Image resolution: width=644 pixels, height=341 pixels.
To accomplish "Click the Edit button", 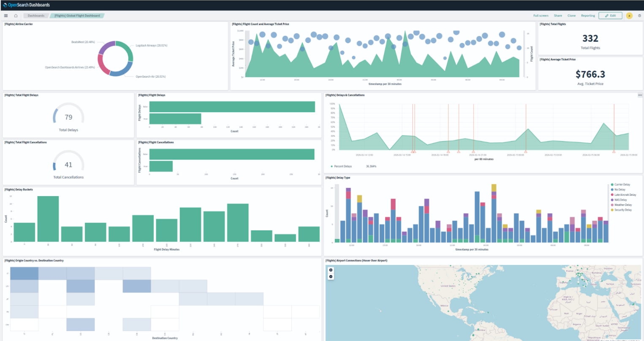I will pyautogui.click(x=610, y=16).
